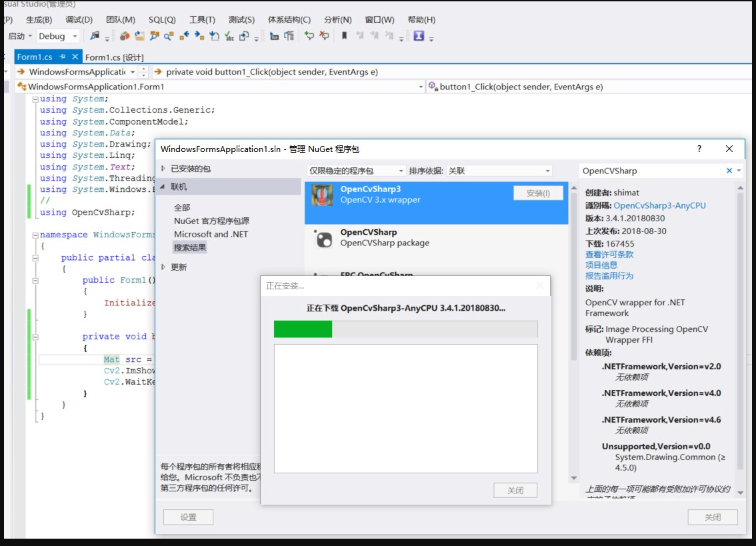Open the 启动 dropdown arrow
Image resolution: width=756 pixels, height=546 pixels.
[30, 36]
